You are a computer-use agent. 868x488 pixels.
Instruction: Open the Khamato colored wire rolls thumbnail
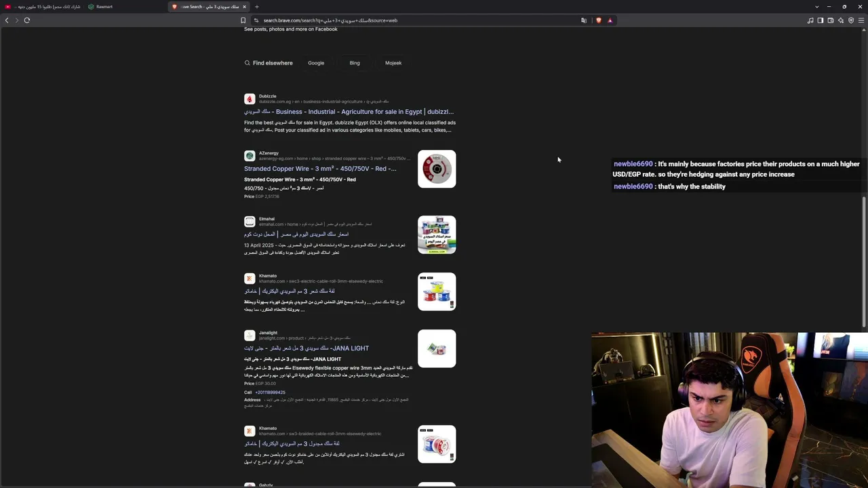point(437,291)
